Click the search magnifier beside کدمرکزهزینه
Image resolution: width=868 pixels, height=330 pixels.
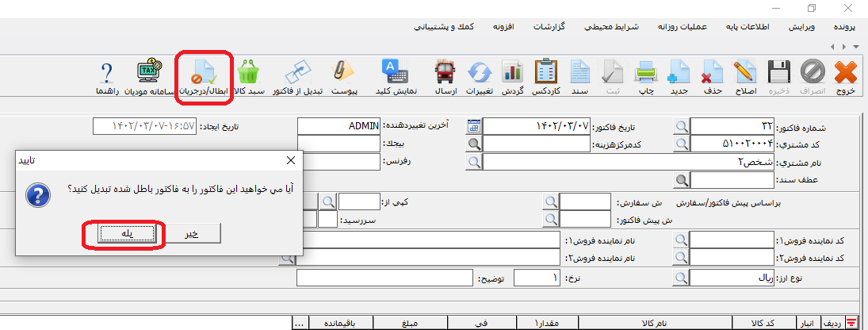tap(474, 144)
